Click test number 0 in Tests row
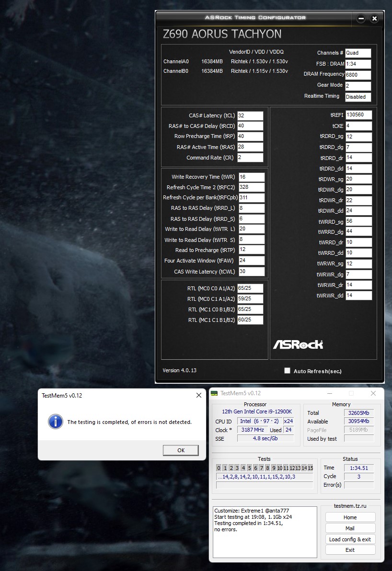392x571 pixels. (x=219, y=468)
